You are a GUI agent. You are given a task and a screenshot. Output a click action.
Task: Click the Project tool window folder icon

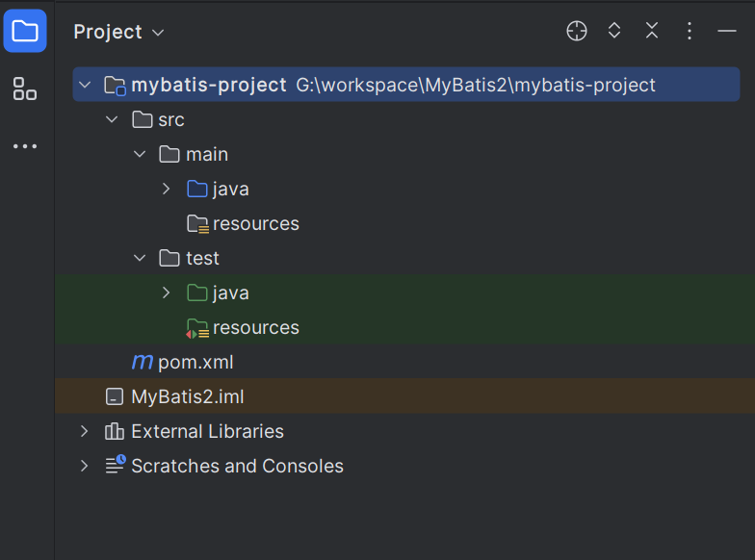pyautogui.click(x=25, y=31)
